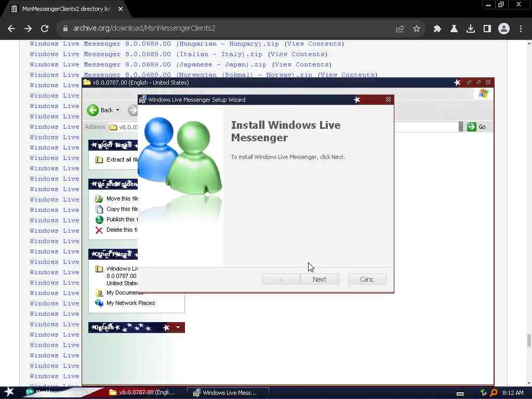The image size is (532, 399).
Task: Click the browser page vertical scrollbar thumb
Action: (x=528, y=341)
